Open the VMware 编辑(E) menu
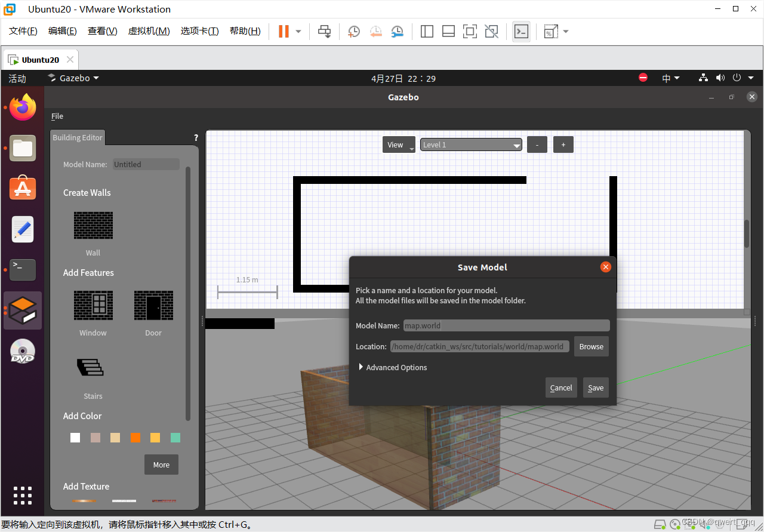The height and width of the screenshot is (532, 764). pyautogui.click(x=63, y=31)
